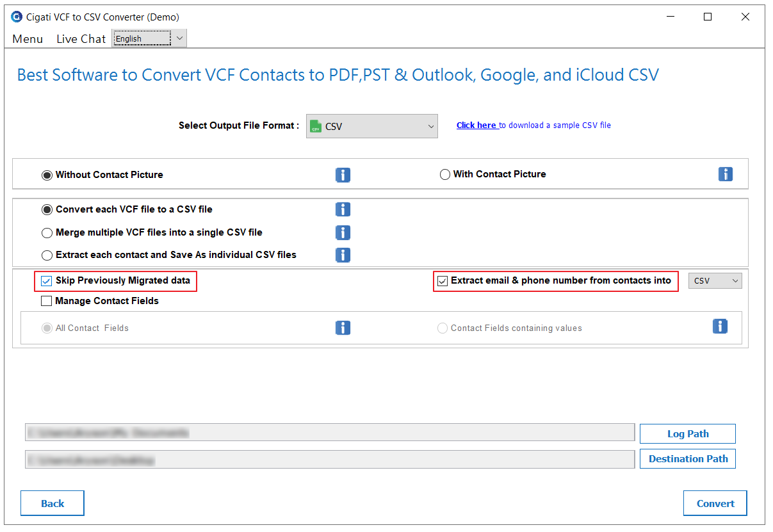The image size is (773, 532).
Task: Click the Convert button
Action: (x=715, y=503)
